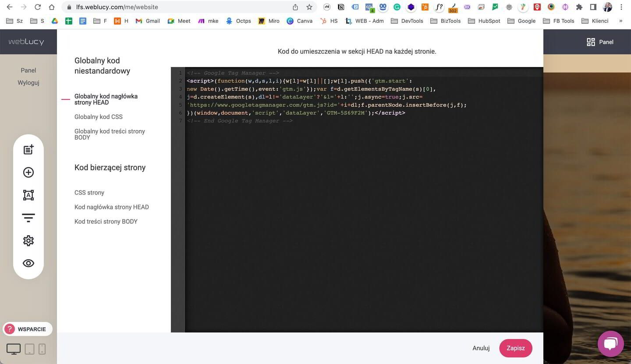The height and width of the screenshot is (364, 631).
Task: Open the filter lines icon in sidebar
Action: click(28, 218)
